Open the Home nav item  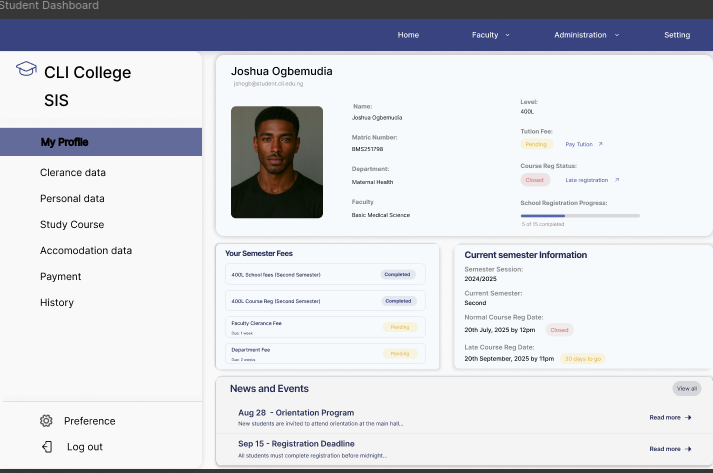[x=408, y=35]
